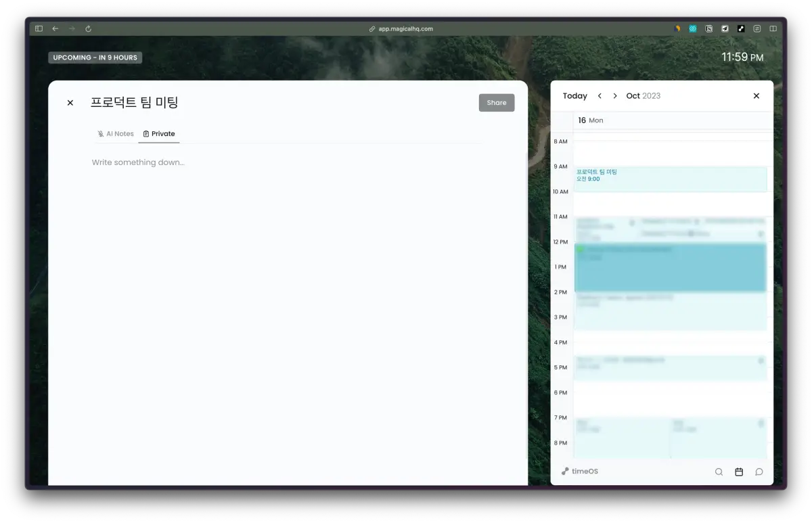Click the paper plane extension icon

click(725, 29)
